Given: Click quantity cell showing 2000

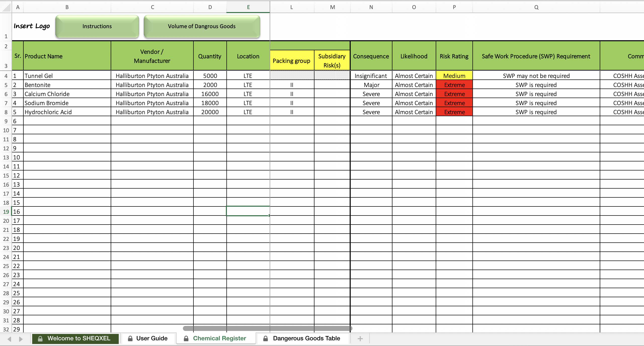Looking at the screenshot, I should (210, 85).
